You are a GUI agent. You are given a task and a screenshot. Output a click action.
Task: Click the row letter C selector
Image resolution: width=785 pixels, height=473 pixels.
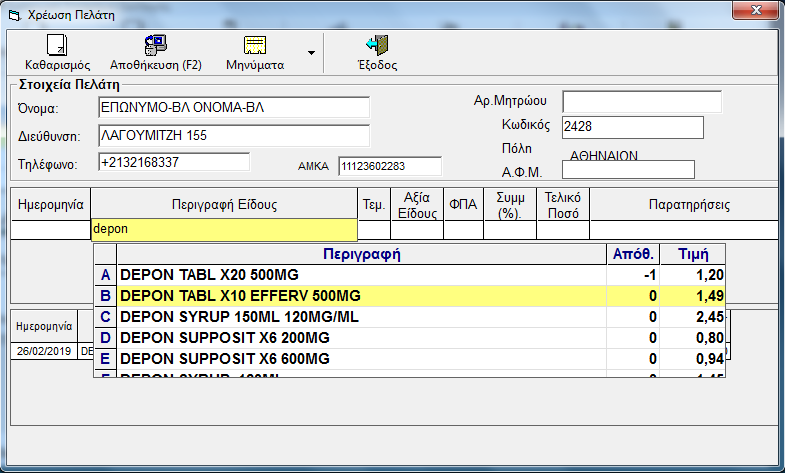[x=105, y=317]
